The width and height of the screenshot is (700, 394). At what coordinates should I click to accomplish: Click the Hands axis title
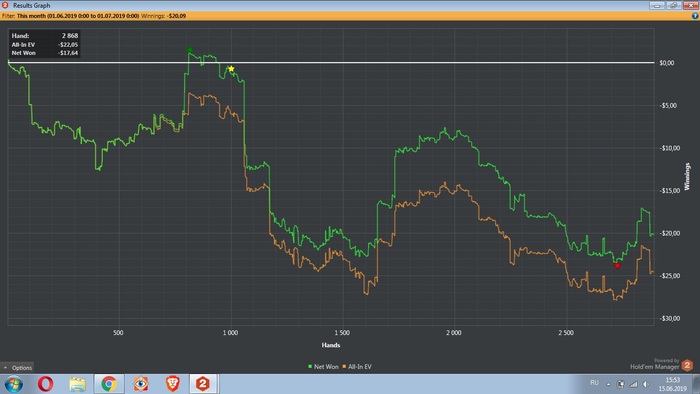point(331,345)
